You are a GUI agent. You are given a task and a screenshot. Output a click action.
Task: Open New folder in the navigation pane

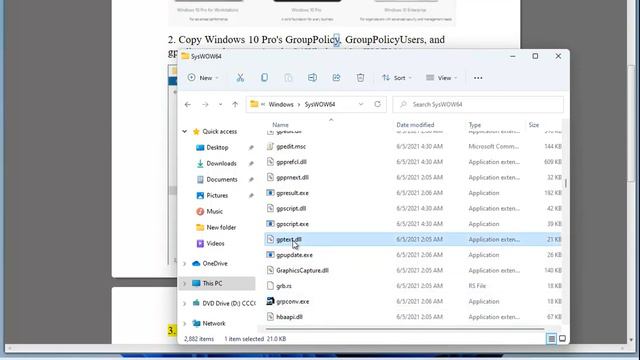click(221, 227)
